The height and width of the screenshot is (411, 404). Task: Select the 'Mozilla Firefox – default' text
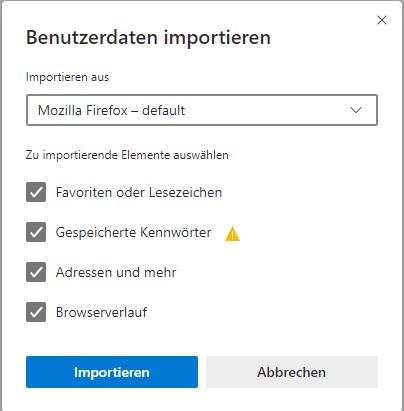click(x=111, y=110)
